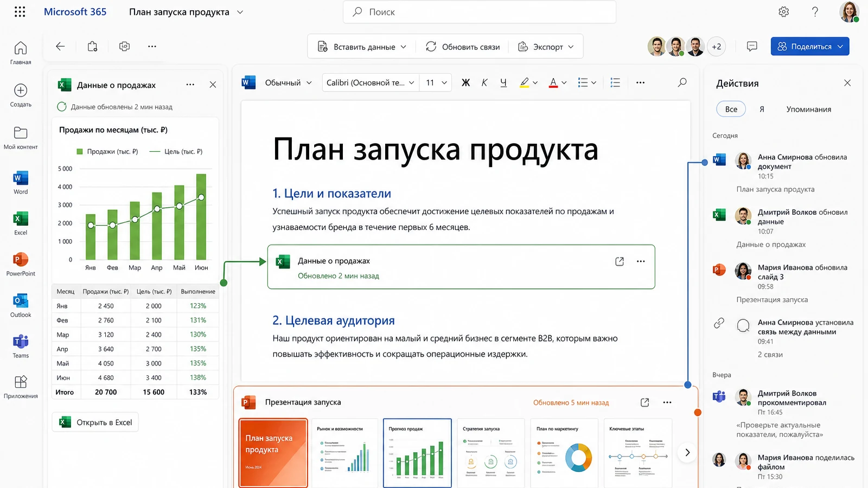Open the Вставить данные dropdown
The image size is (868, 488).
coord(362,47)
